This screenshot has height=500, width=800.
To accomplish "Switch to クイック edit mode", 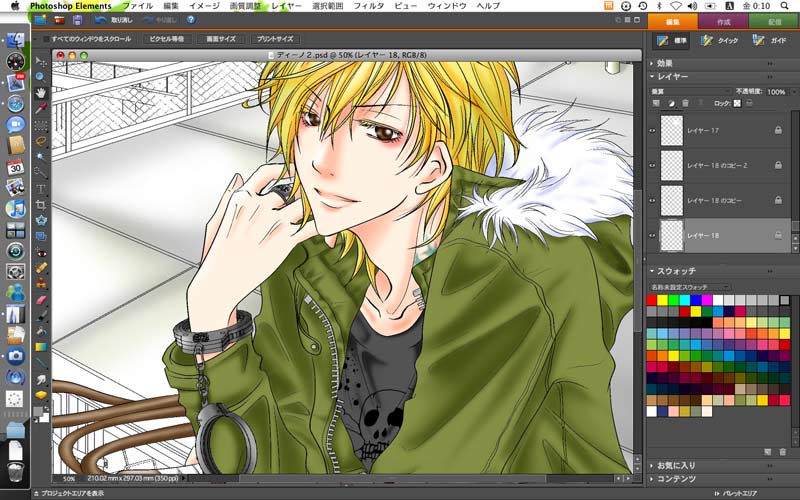I will [719, 40].
